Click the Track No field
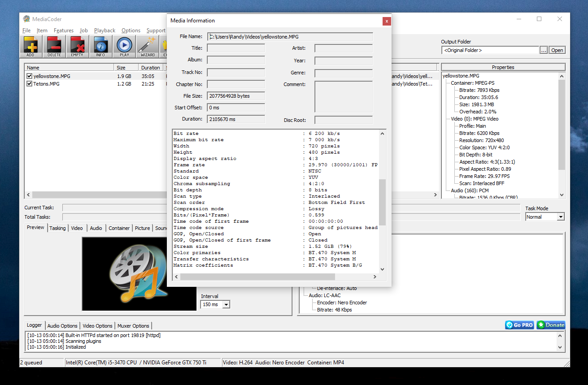The height and width of the screenshot is (385, 588). [236, 72]
